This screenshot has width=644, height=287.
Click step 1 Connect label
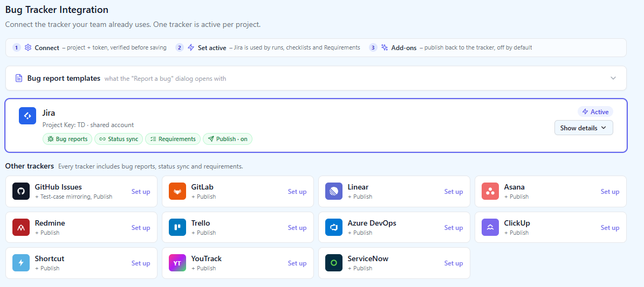point(47,47)
